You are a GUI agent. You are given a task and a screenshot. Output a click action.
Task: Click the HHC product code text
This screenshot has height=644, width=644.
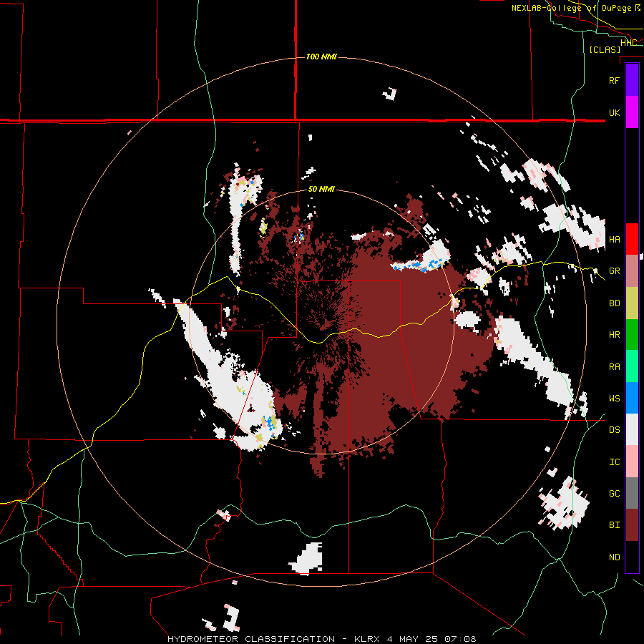pyautogui.click(x=629, y=43)
